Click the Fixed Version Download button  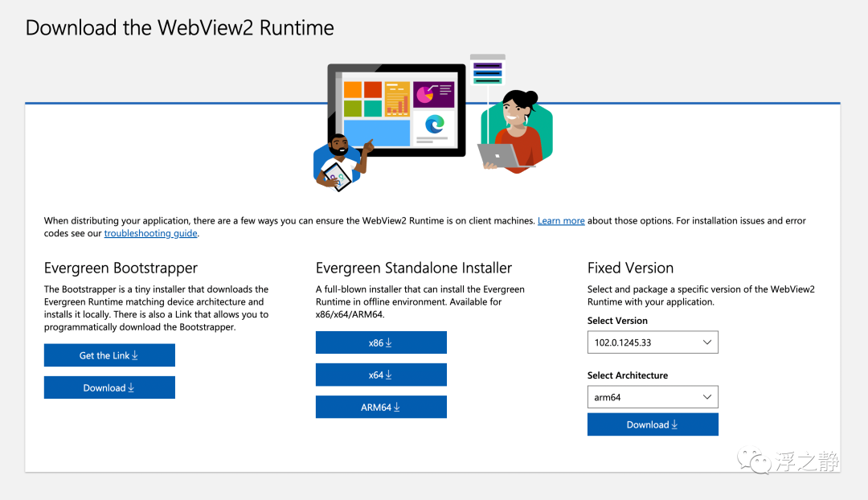(x=653, y=424)
